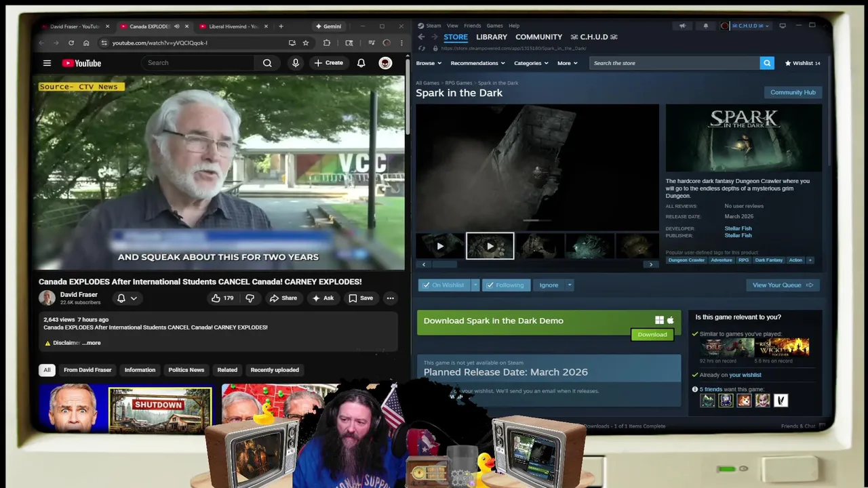Dislike the video with thumbs down

point(250,298)
